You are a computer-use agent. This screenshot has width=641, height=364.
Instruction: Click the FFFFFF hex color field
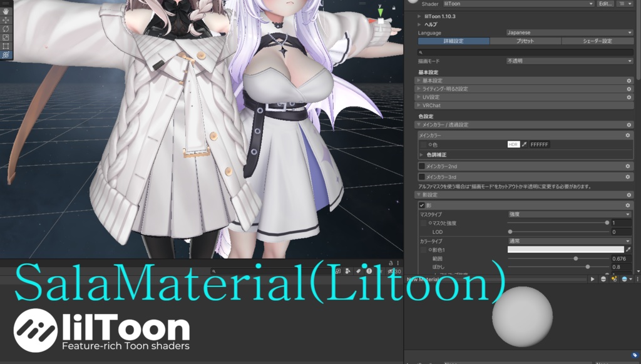(540, 144)
